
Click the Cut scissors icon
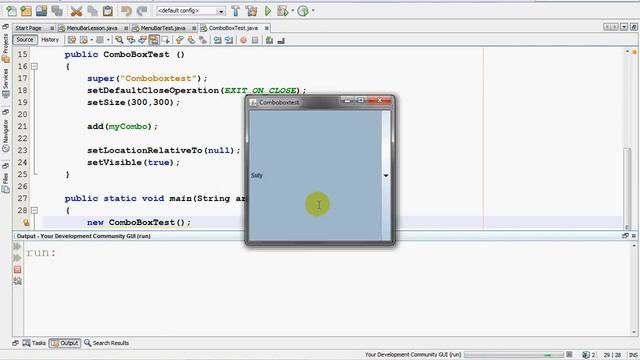76,11
